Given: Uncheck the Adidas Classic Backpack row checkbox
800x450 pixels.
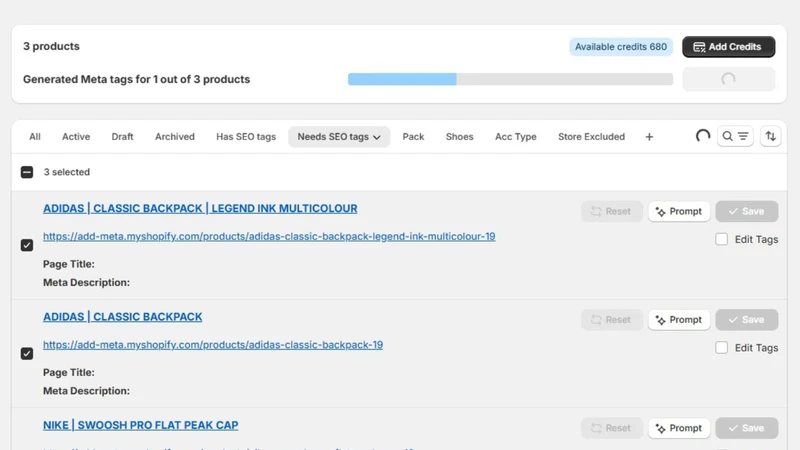Looking at the screenshot, I should [x=27, y=354].
